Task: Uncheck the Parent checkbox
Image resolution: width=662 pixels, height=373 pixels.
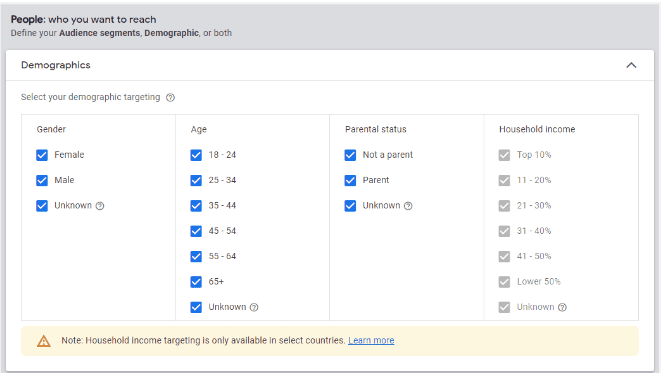Action: 350,180
